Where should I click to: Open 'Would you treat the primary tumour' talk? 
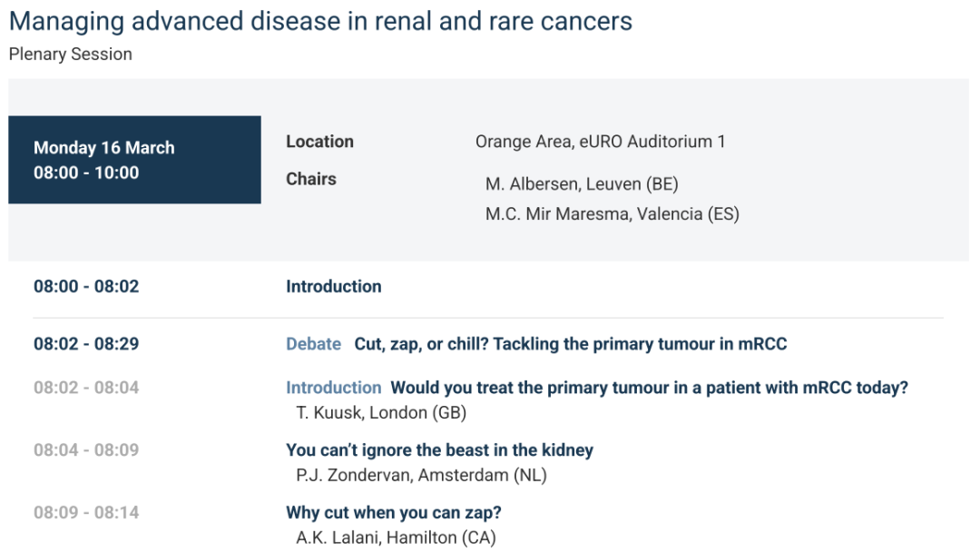click(649, 388)
